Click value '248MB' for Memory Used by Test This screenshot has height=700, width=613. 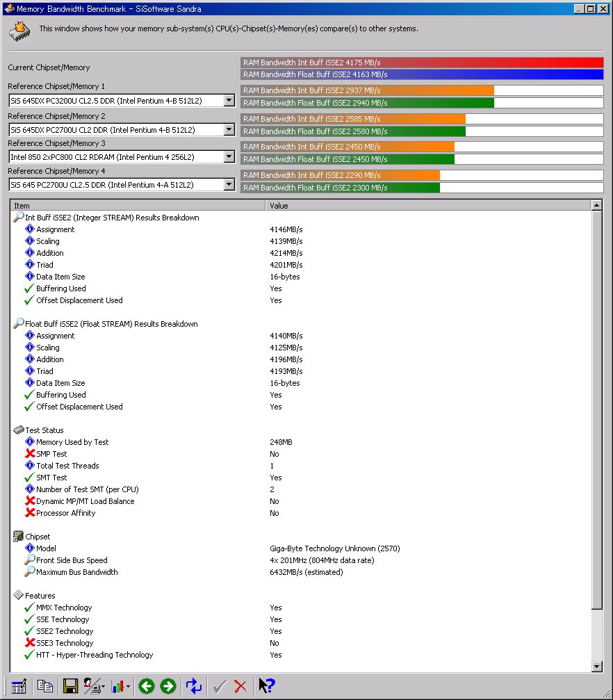[281, 442]
